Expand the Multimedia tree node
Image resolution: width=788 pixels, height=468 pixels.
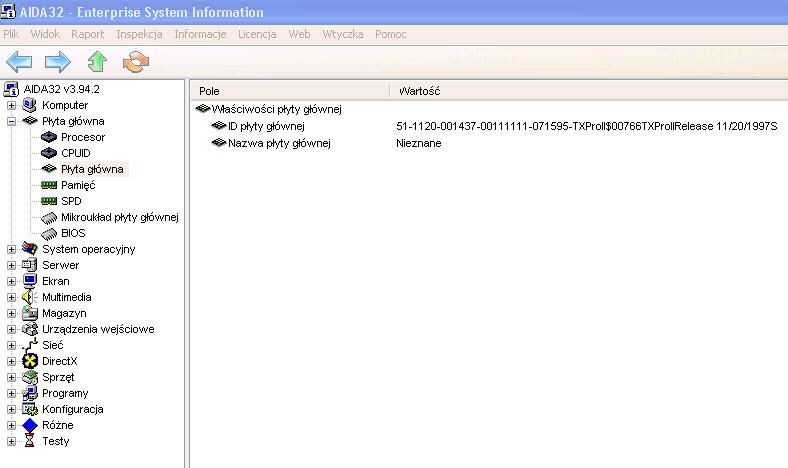coord(11,297)
